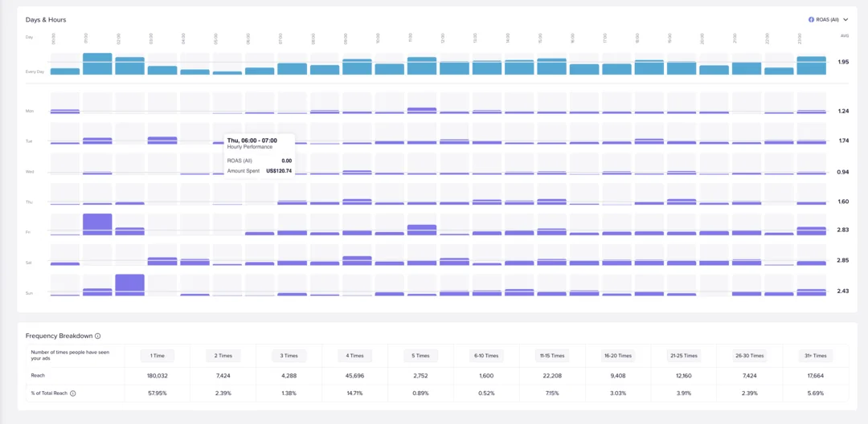Click the Saturday average value 2.85
This screenshot has height=424, width=868.
click(x=843, y=260)
